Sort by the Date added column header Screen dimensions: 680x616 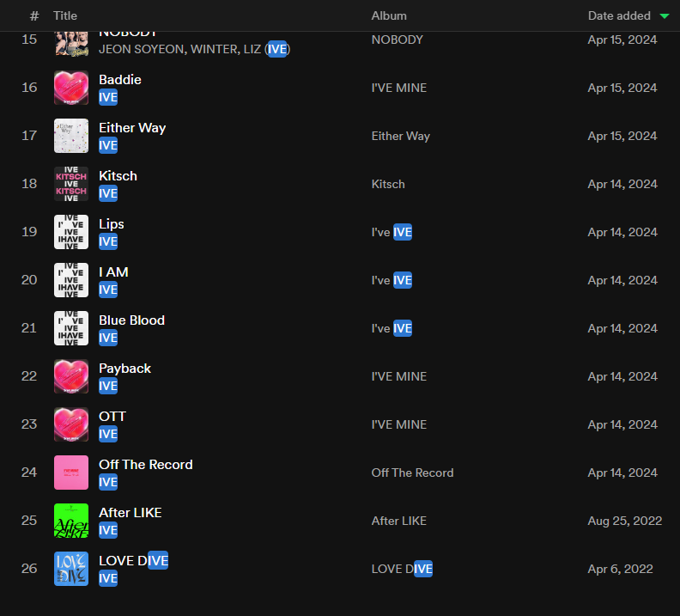(617, 15)
